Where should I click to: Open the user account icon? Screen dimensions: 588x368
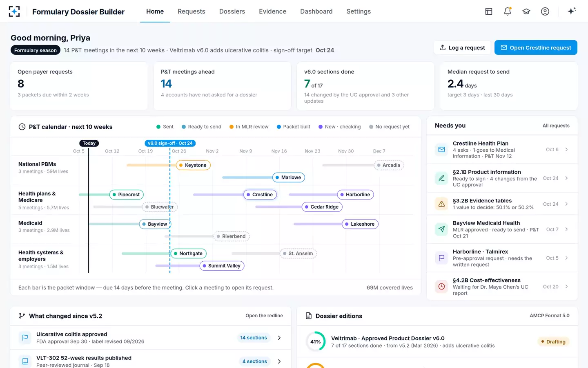[x=545, y=11]
